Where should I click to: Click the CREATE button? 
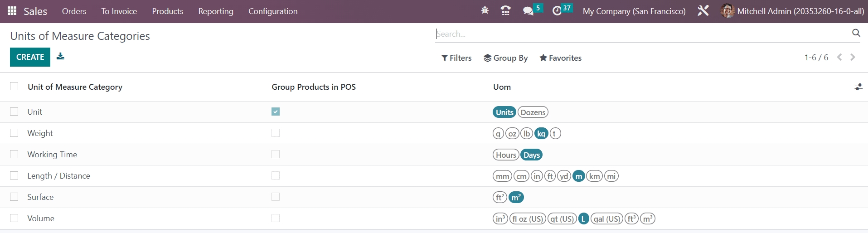[30, 57]
